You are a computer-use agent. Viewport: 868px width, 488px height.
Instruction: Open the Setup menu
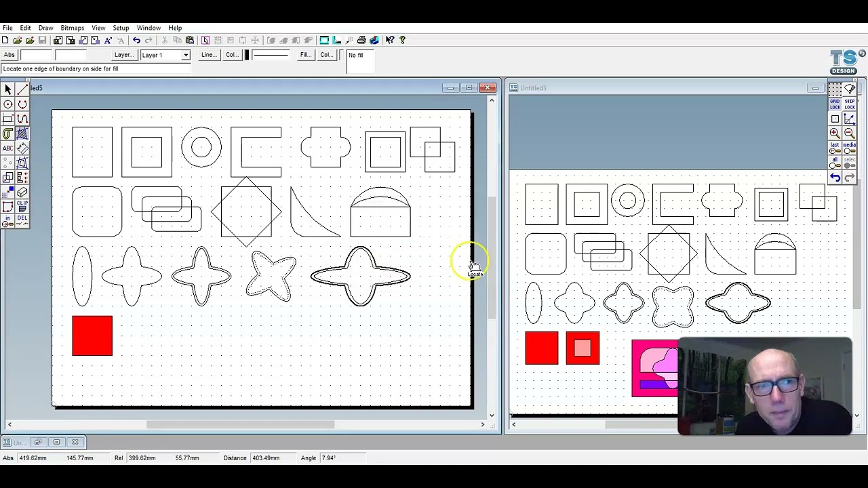(121, 28)
